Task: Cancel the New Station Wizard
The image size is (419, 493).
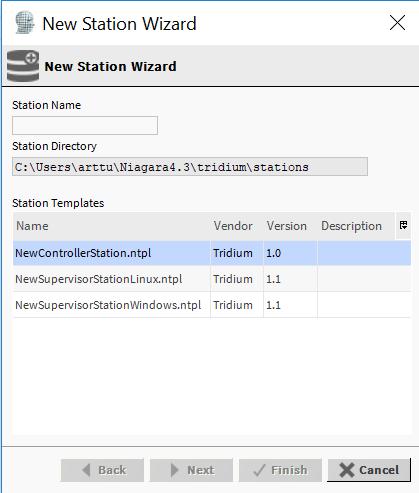Action: (x=369, y=470)
